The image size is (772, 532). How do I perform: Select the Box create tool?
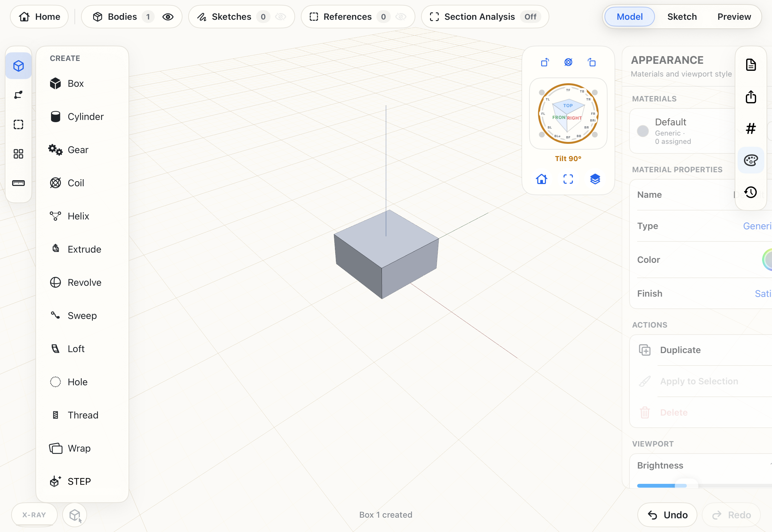click(x=82, y=83)
